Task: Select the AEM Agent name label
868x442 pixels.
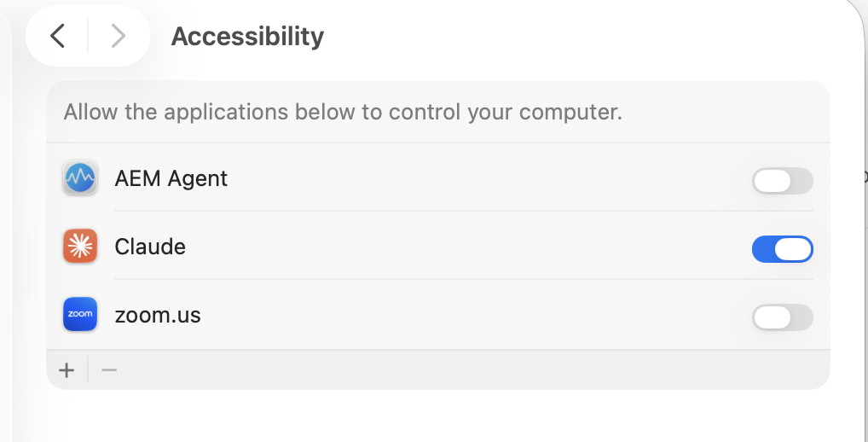Action: tap(171, 178)
